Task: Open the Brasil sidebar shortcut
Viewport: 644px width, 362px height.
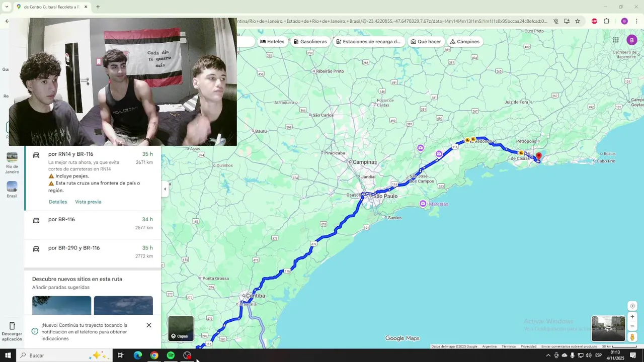Action: coord(12,190)
